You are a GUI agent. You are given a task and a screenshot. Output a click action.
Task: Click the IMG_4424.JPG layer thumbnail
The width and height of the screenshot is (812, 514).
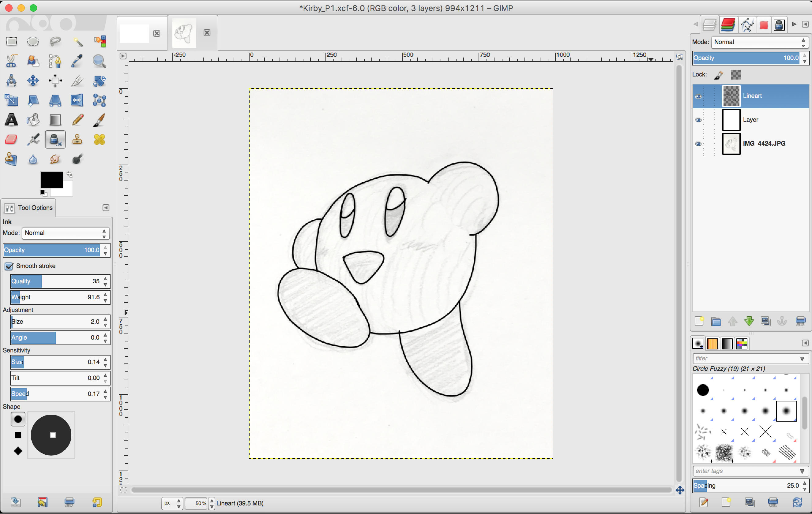pos(731,143)
